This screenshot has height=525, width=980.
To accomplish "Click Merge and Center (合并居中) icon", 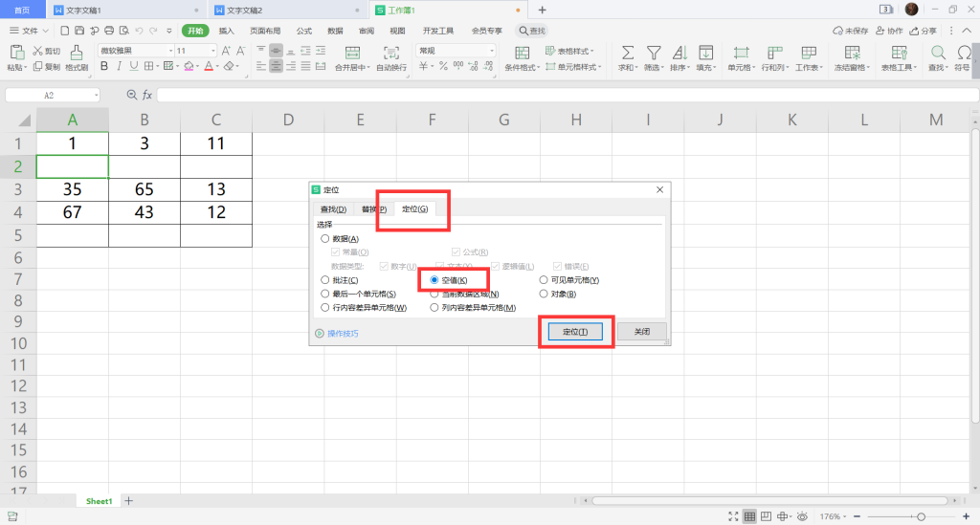I will click(x=352, y=53).
